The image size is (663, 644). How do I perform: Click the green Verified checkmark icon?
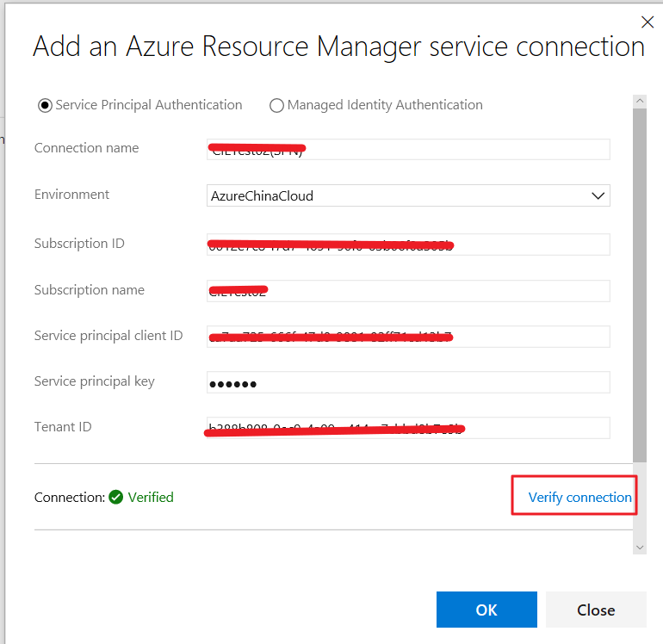116,497
